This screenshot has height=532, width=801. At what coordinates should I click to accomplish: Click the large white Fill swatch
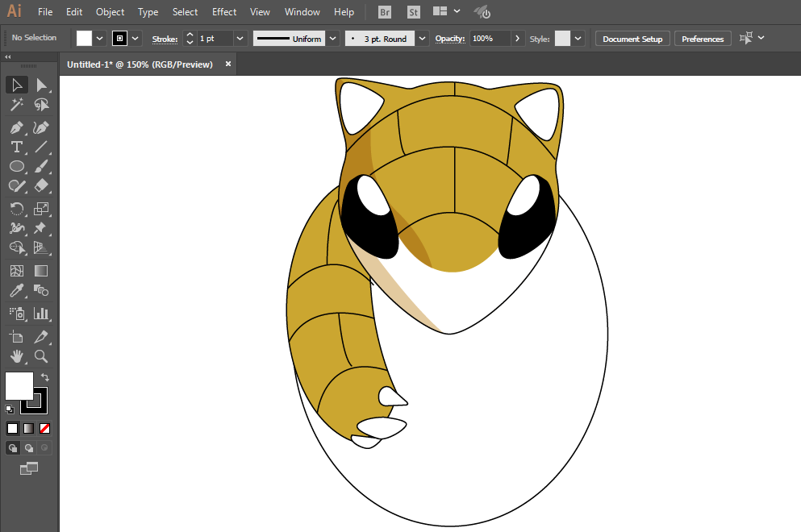(x=18, y=385)
